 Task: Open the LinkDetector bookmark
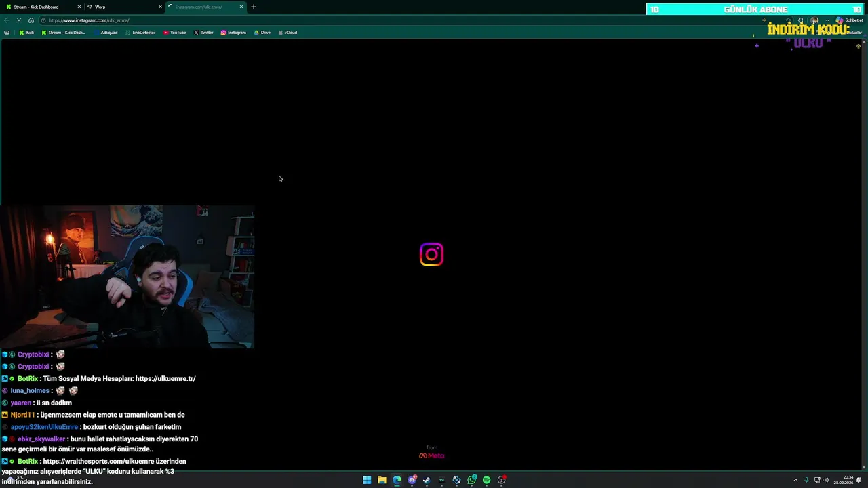[140, 33]
